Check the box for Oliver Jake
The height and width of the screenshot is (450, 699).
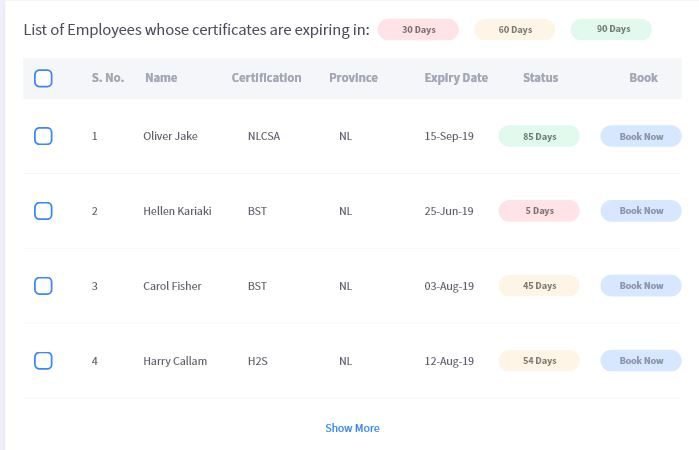click(x=43, y=136)
